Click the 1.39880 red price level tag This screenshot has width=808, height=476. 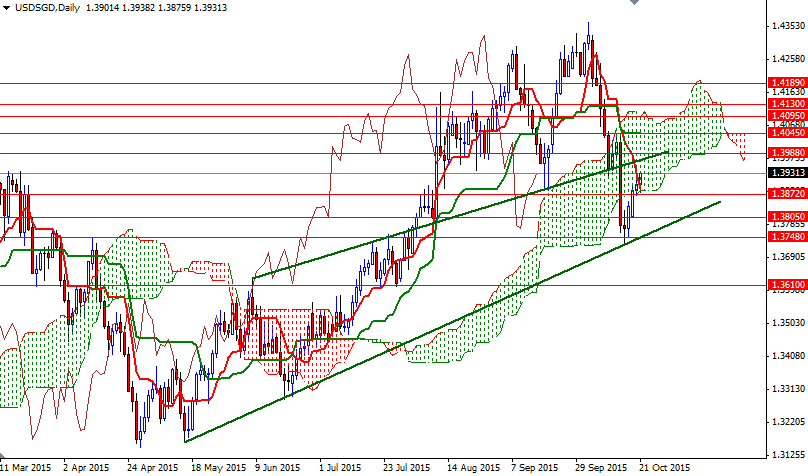pyautogui.click(x=787, y=153)
